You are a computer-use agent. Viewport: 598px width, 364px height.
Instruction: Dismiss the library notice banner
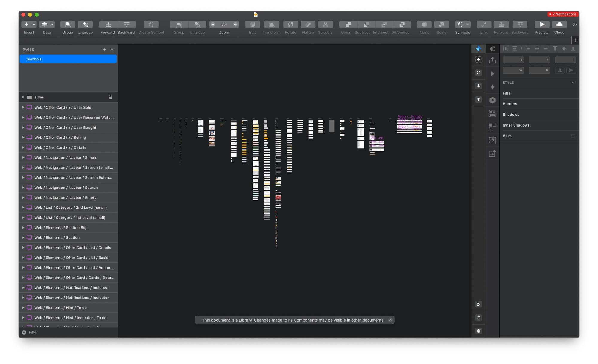[x=390, y=320]
